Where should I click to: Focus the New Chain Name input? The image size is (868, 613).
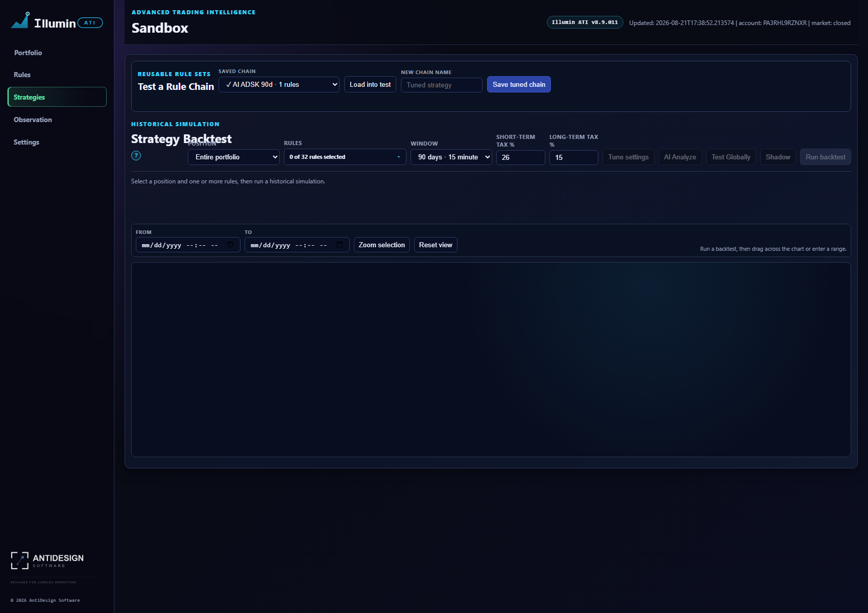(442, 85)
